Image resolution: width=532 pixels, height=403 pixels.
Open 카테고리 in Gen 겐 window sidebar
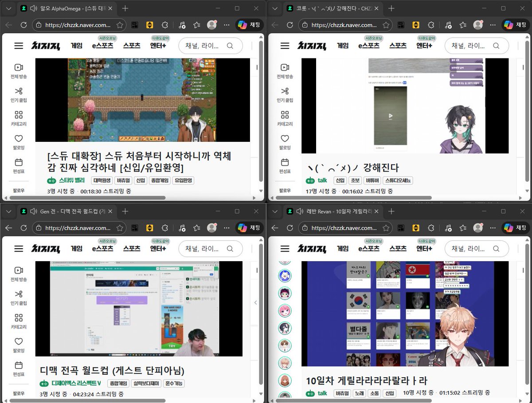[x=19, y=321]
